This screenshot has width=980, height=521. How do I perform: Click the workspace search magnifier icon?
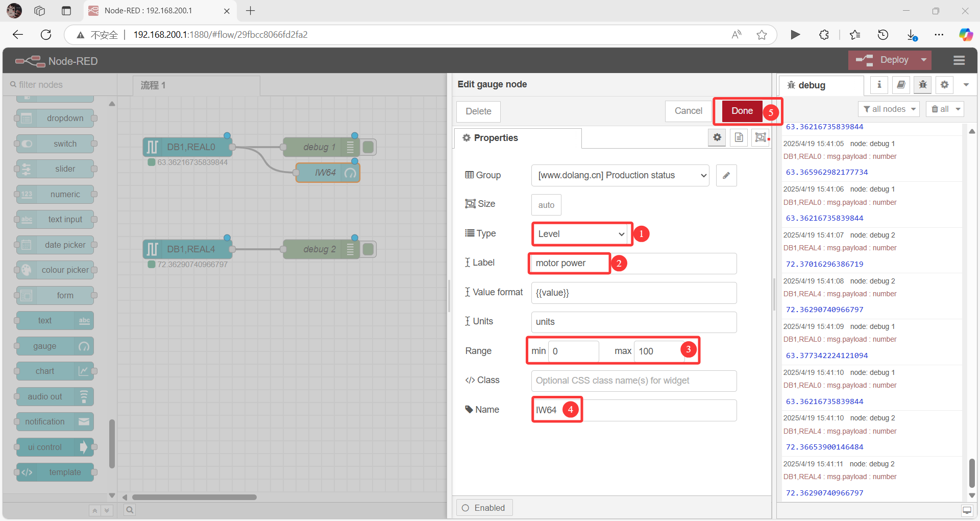(129, 509)
